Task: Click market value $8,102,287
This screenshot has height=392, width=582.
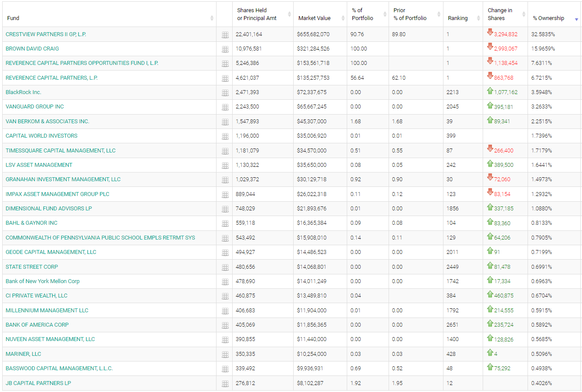Action: tap(310, 383)
